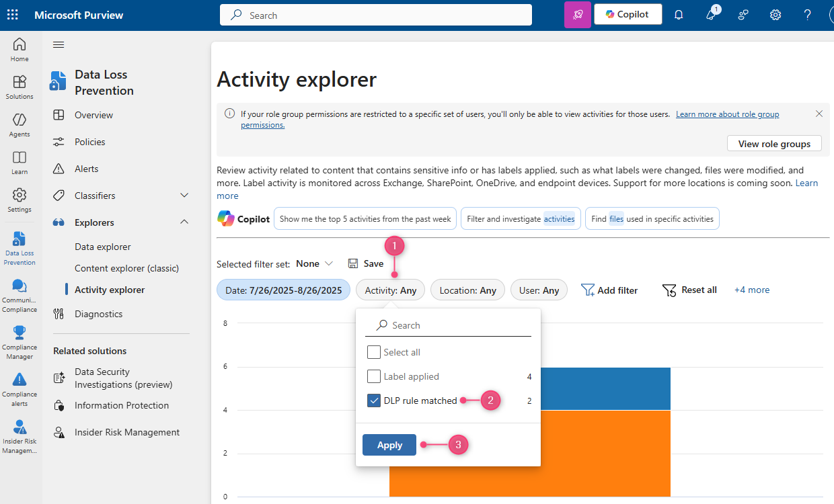The height and width of the screenshot is (504, 834).
Task: Open the bell with badge 1
Action: [712, 14]
